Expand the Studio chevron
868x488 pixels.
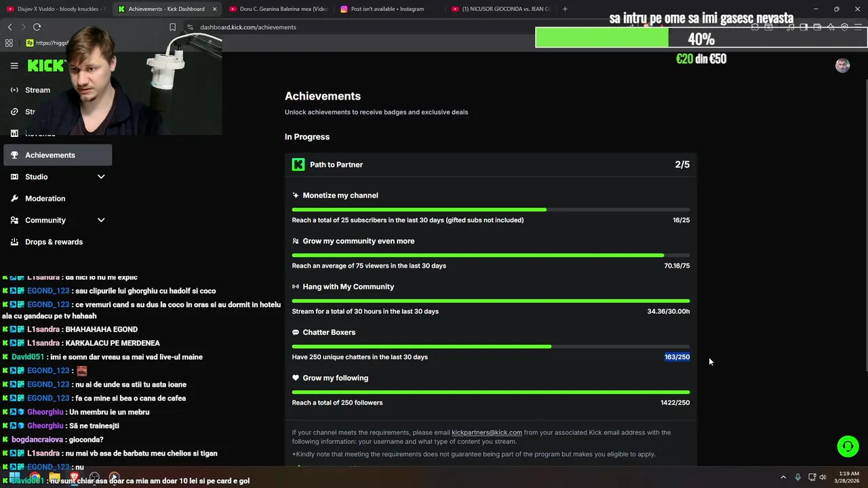[101, 177]
